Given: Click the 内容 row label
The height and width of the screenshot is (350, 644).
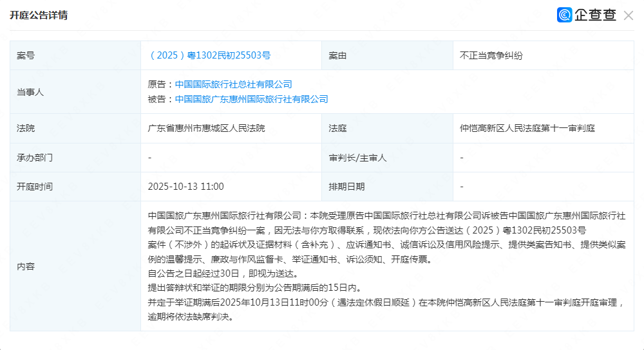Looking at the screenshot, I should pos(26,266).
